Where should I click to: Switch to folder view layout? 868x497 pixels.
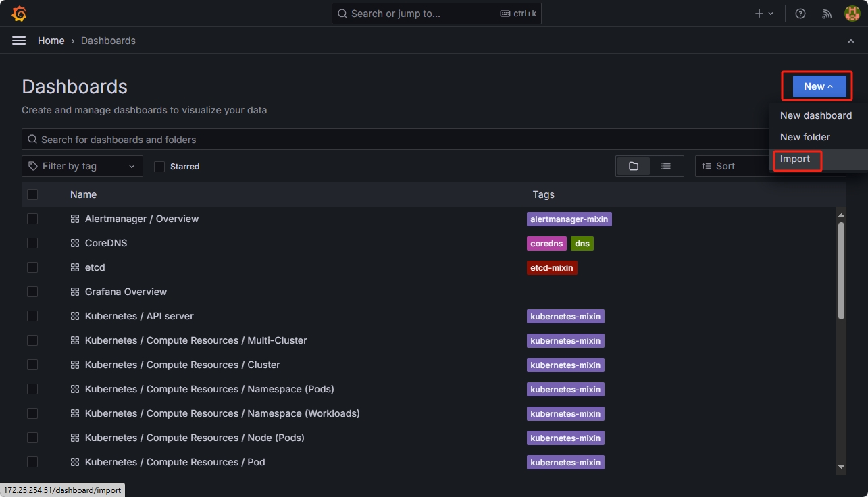click(634, 166)
